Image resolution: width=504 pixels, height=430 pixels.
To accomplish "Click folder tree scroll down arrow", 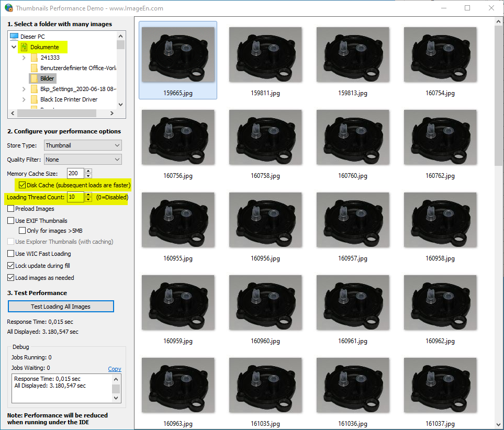I will (120, 105).
